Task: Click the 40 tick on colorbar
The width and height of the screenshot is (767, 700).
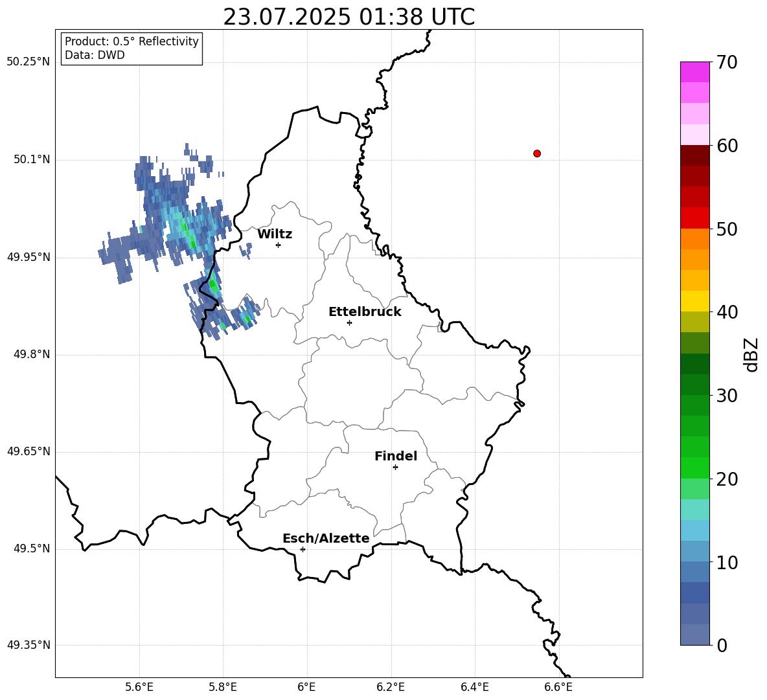Action: pos(727,312)
